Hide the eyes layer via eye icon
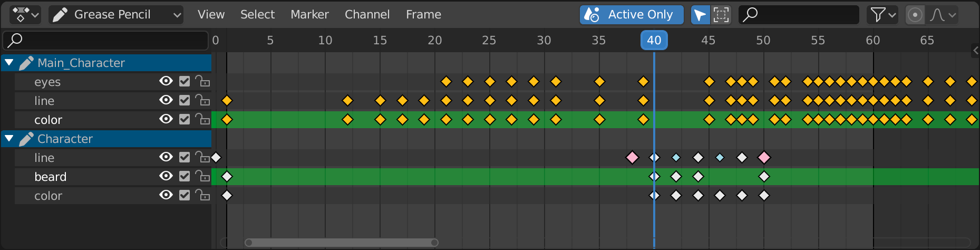The width and height of the screenshot is (980, 250). [x=166, y=81]
